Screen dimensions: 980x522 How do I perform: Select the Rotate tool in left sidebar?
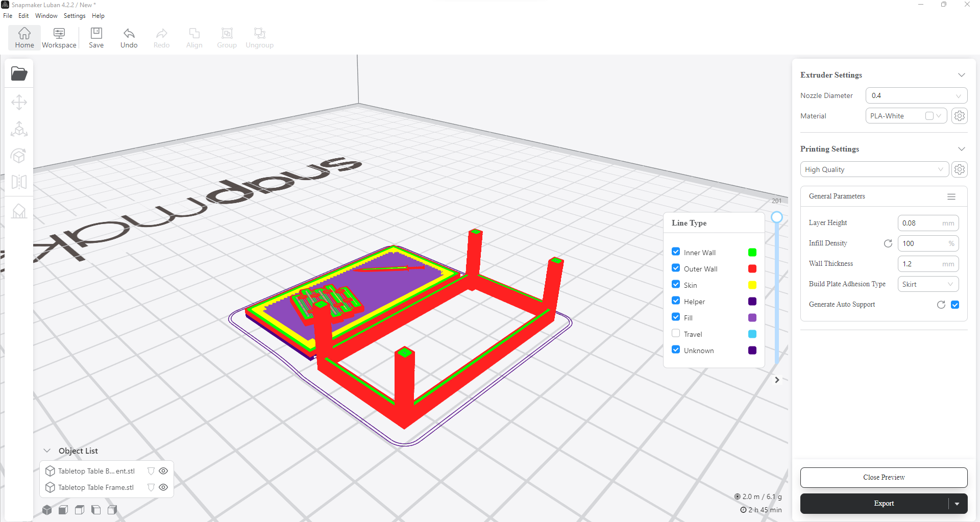19,156
